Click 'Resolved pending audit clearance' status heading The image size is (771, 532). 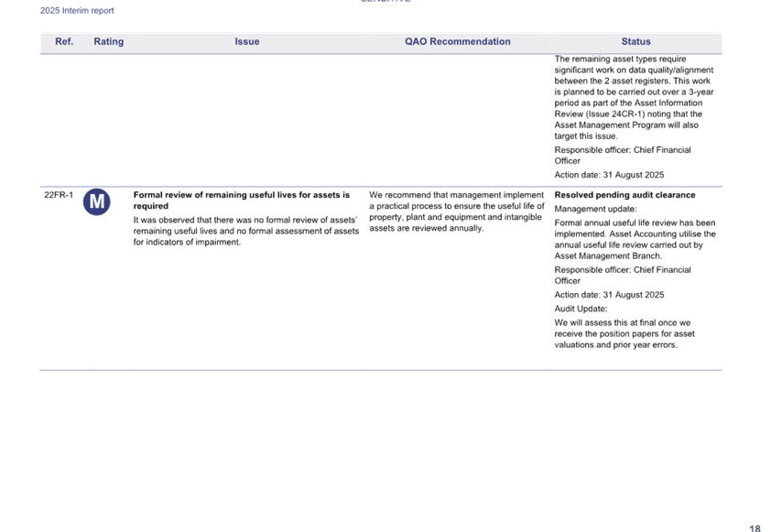(624, 195)
